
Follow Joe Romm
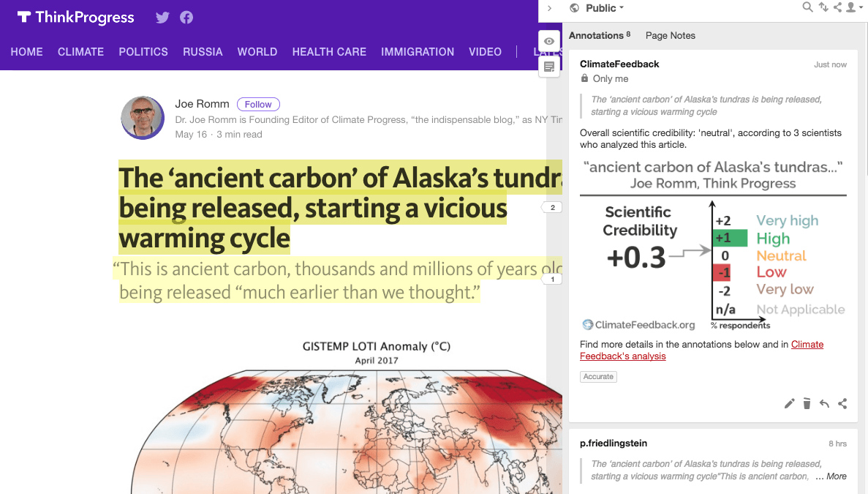click(258, 104)
